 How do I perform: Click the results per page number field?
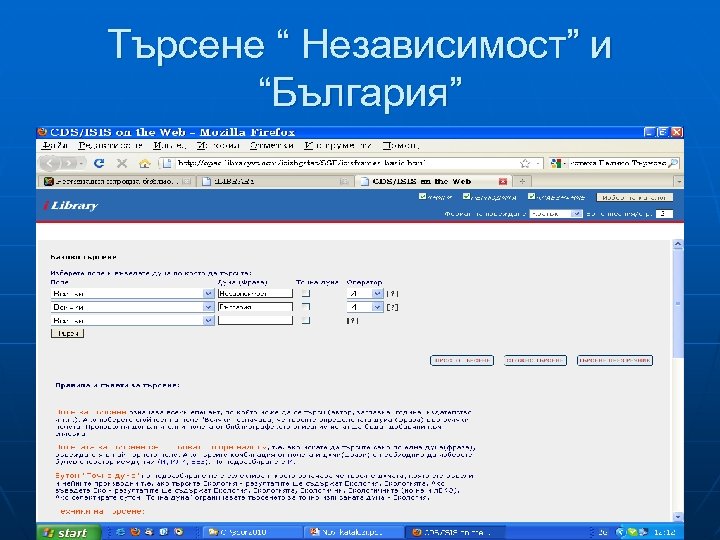point(664,214)
